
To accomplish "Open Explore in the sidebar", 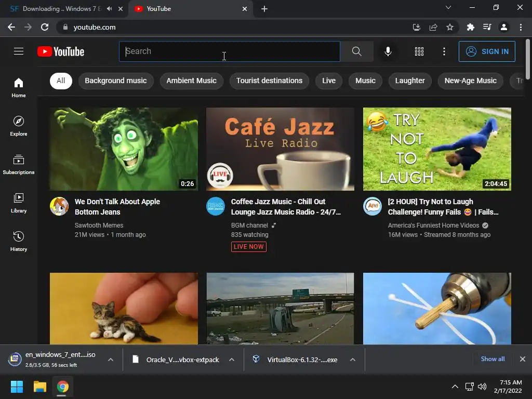I will point(19,126).
